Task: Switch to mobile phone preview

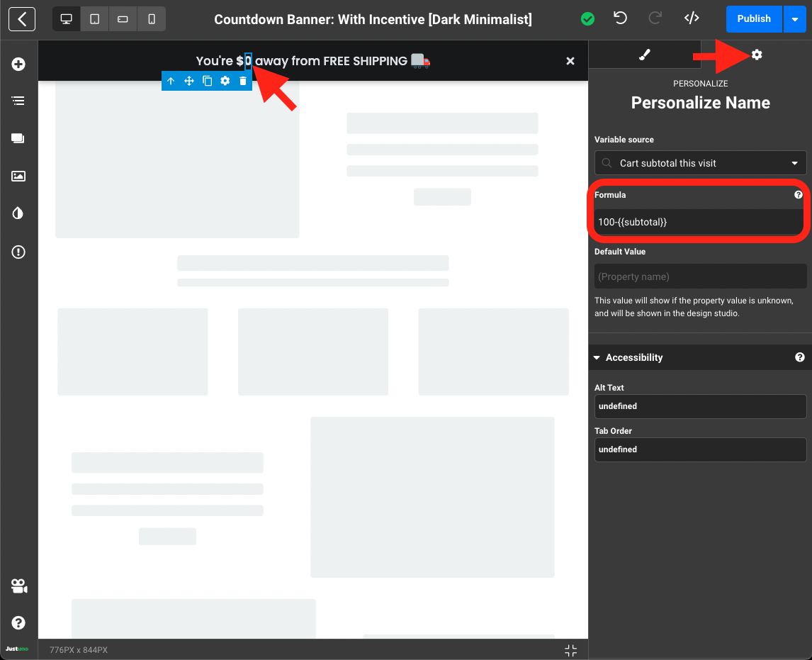Action: (x=152, y=19)
